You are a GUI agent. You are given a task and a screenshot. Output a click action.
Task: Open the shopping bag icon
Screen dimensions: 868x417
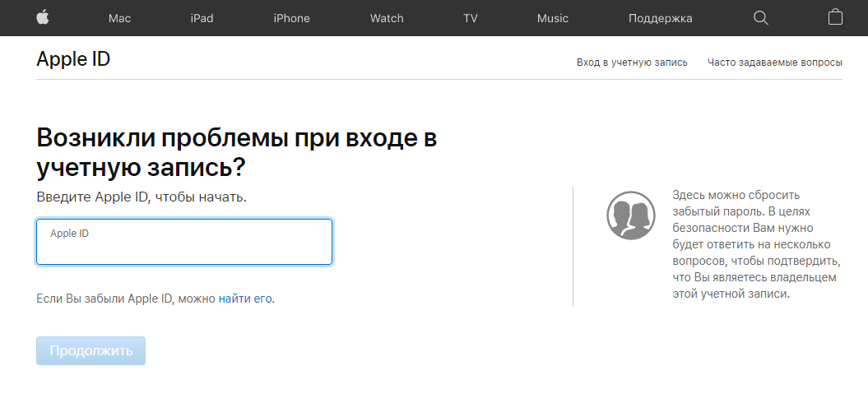pos(835,18)
